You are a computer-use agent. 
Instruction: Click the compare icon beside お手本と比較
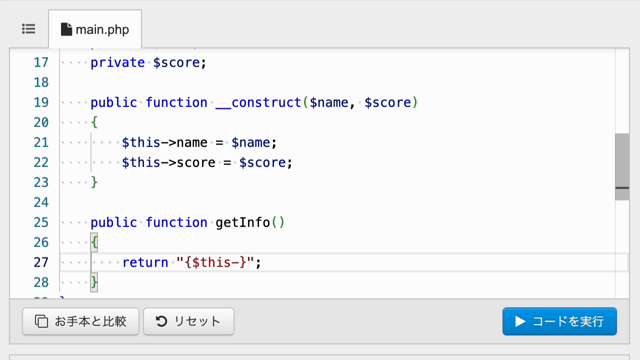[41, 321]
